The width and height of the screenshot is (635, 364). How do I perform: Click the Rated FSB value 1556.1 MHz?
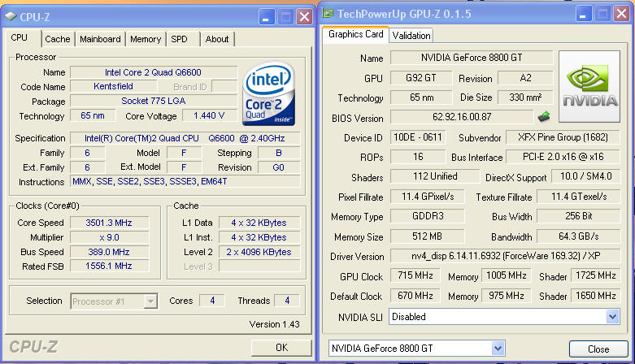[109, 266]
